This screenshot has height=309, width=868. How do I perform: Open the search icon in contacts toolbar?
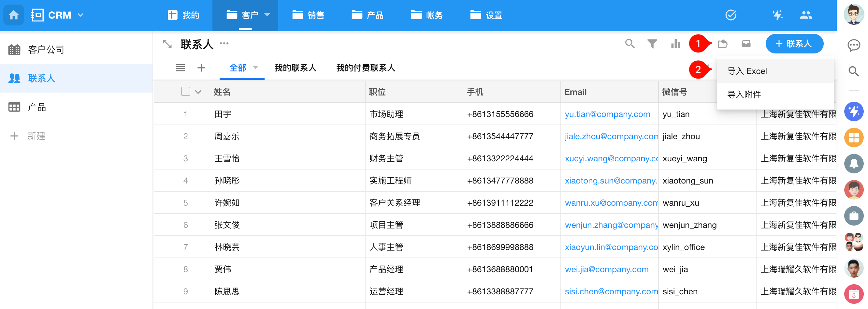629,44
